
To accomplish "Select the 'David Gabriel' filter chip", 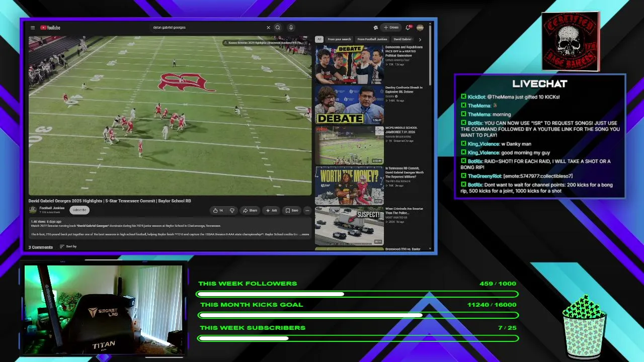I will (x=403, y=39).
